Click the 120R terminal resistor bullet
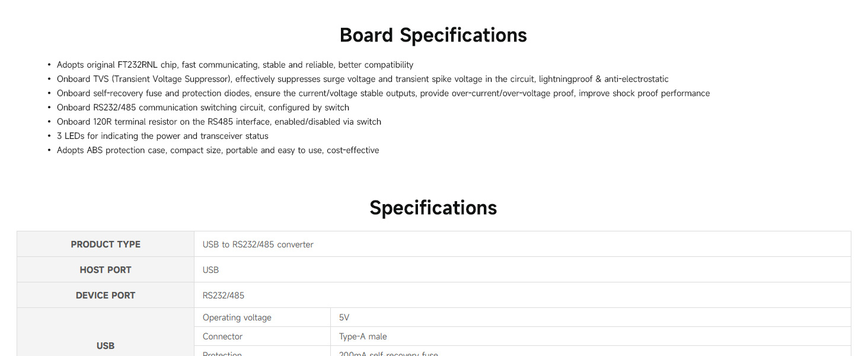This screenshot has width=868, height=356. (219, 122)
